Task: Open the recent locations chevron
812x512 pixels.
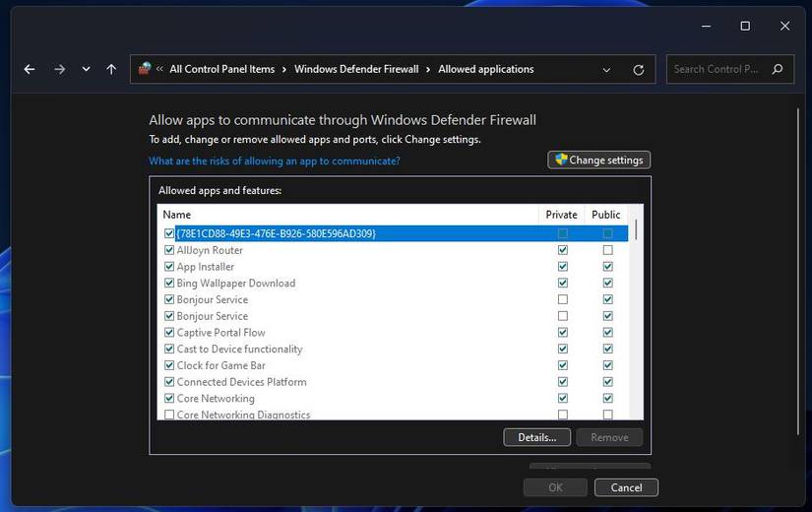Action: click(86, 69)
